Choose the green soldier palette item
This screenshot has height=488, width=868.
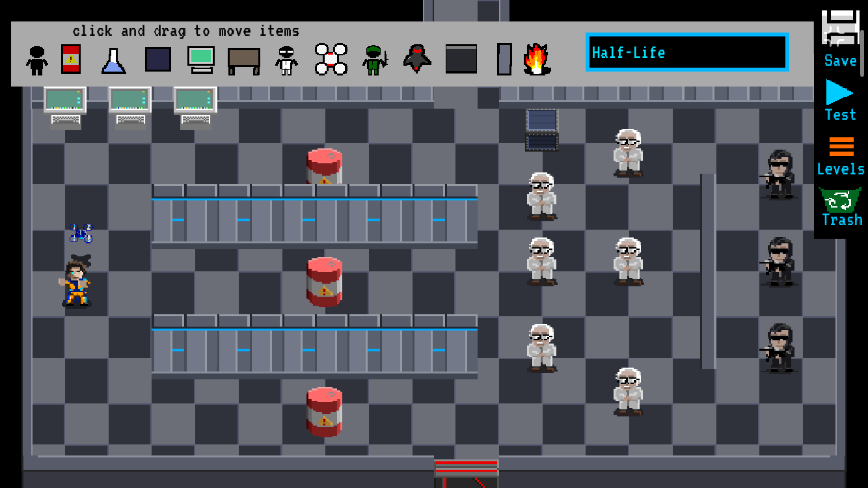tap(374, 60)
